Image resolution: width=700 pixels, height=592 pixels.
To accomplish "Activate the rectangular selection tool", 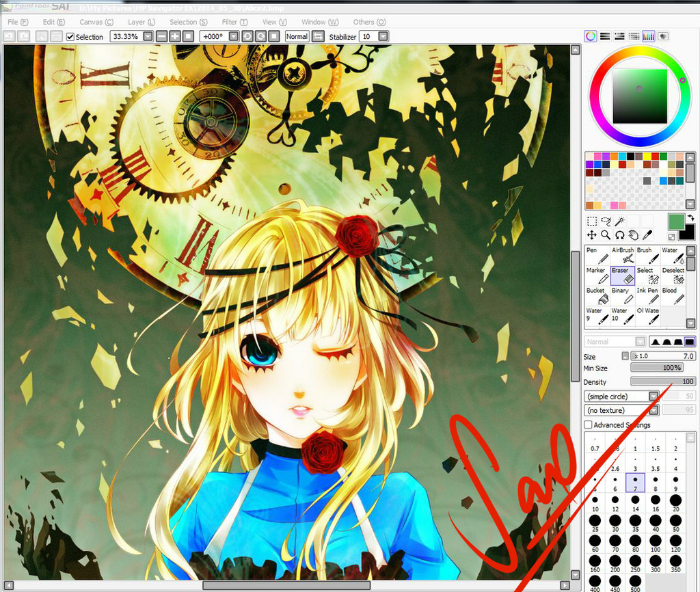I will 591,221.
